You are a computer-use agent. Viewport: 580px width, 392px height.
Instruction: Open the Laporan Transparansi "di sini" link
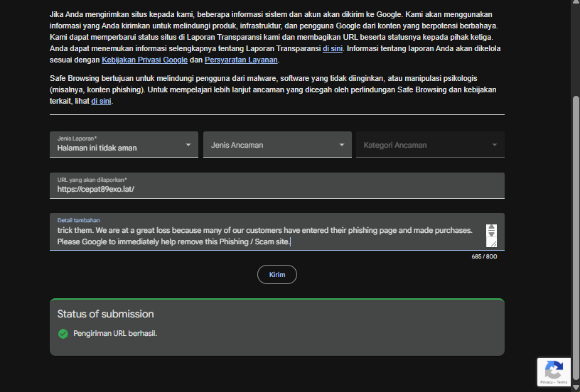(331, 48)
